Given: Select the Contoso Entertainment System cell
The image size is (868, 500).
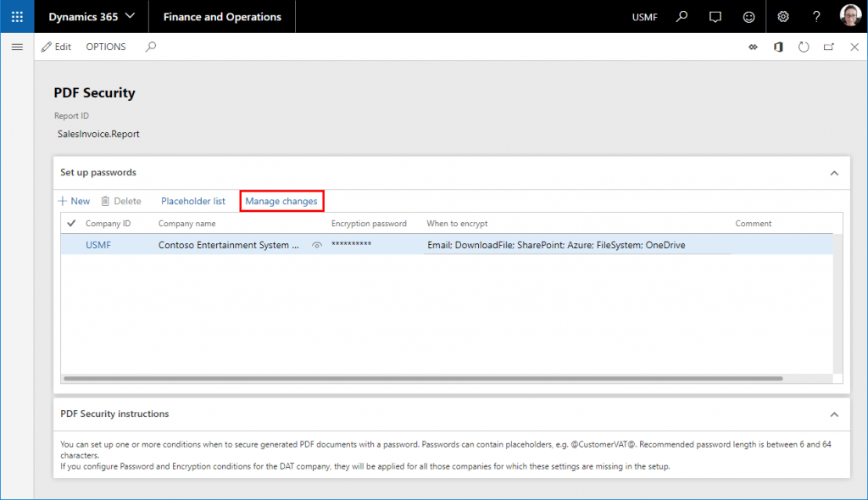Looking at the screenshot, I should pos(229,245).
